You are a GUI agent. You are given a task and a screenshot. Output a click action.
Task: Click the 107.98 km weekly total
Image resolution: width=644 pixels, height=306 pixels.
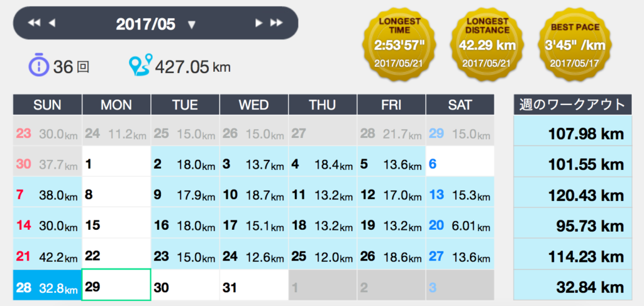[x=572, y=133]
